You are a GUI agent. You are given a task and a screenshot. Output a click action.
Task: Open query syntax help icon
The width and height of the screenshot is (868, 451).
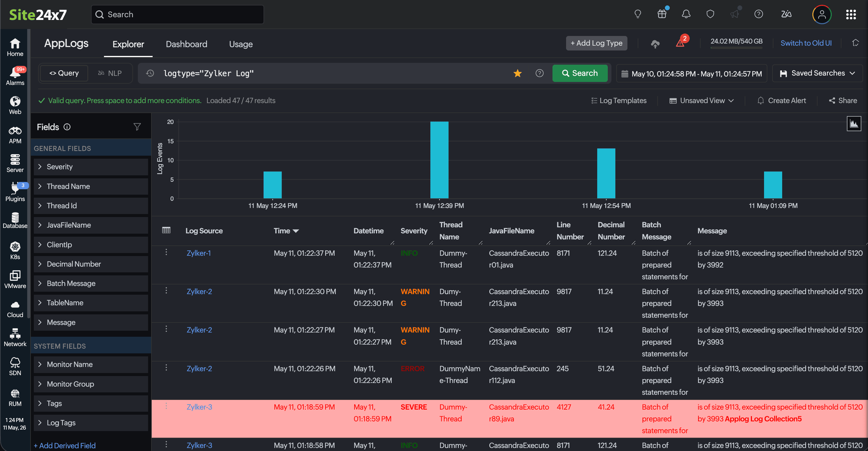[539, 73]
